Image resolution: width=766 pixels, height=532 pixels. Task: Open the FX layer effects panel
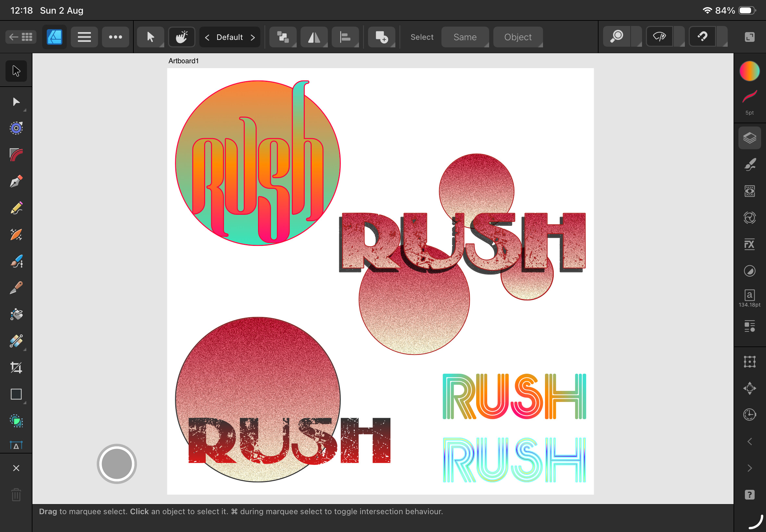click(x=749, y=244)
